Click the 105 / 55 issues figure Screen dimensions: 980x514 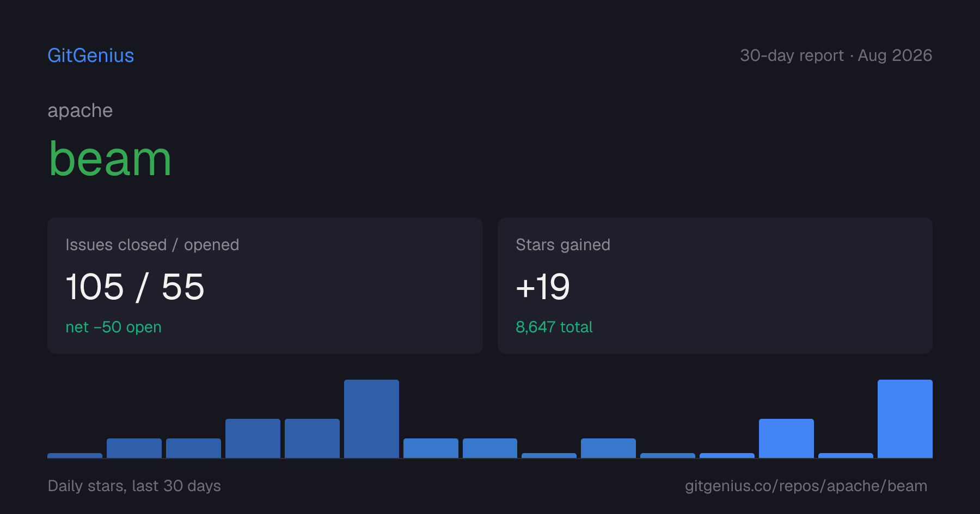[135, 287]
